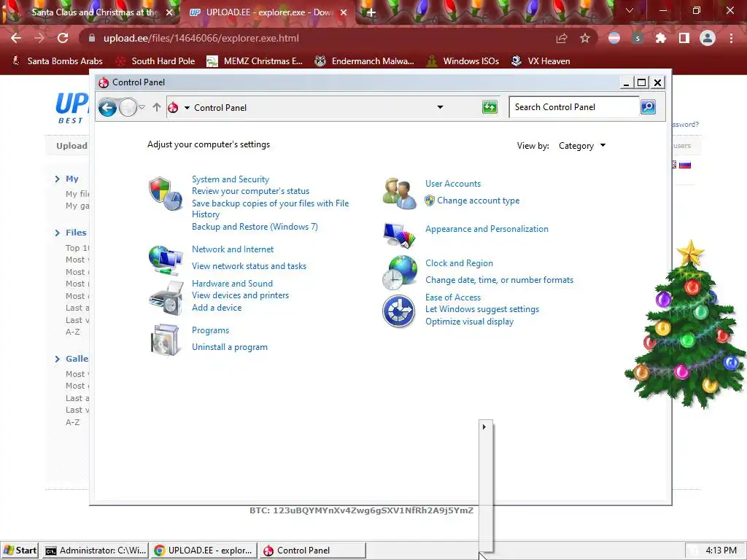Open the Windows ISOs bookmark
The height and width of the screenshot is (560, 747).
pos(462,61)
